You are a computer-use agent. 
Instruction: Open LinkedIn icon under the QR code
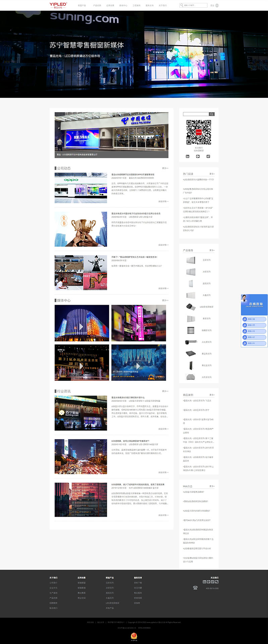coord(187,156)
